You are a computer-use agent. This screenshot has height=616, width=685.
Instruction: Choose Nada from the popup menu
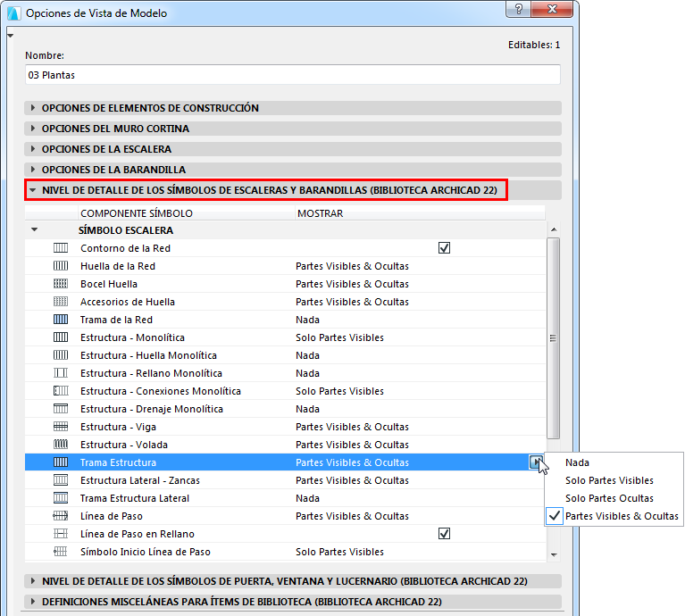[x=614, y=462]
